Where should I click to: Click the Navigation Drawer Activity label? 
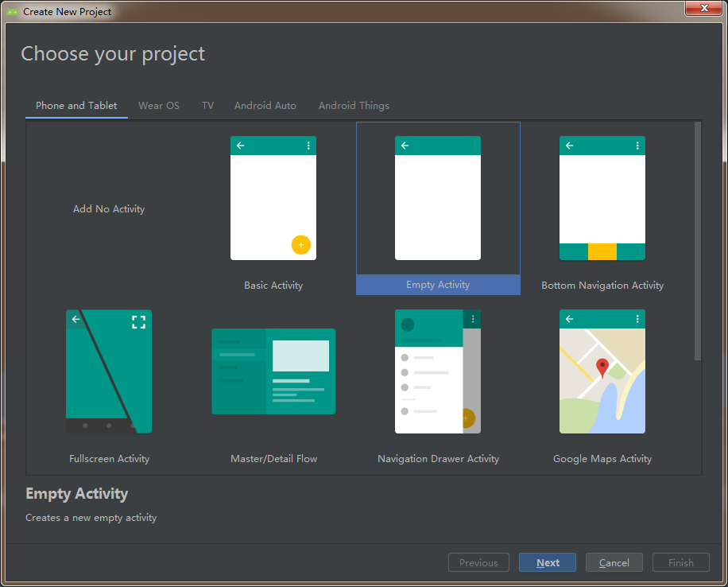[438, 459]
